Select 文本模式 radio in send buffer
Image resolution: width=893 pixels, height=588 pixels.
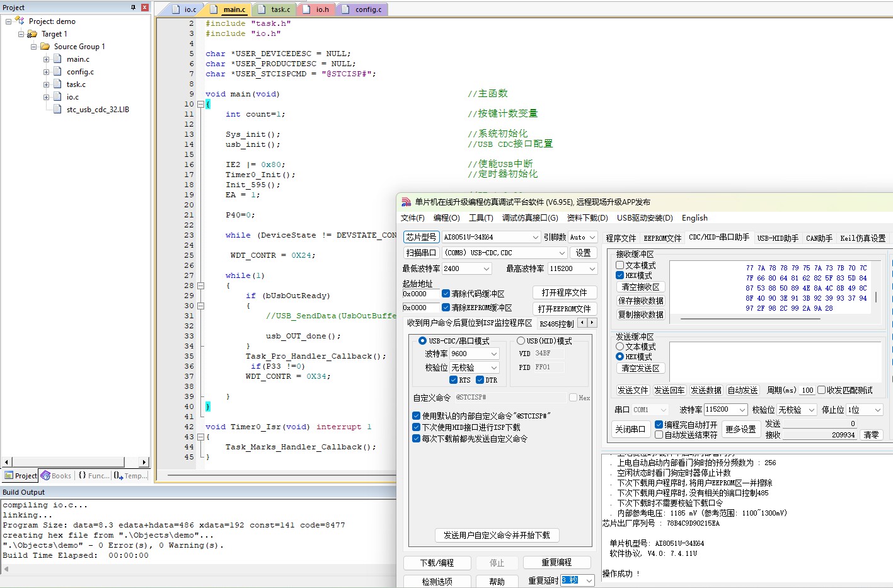(x=620, y=347)
